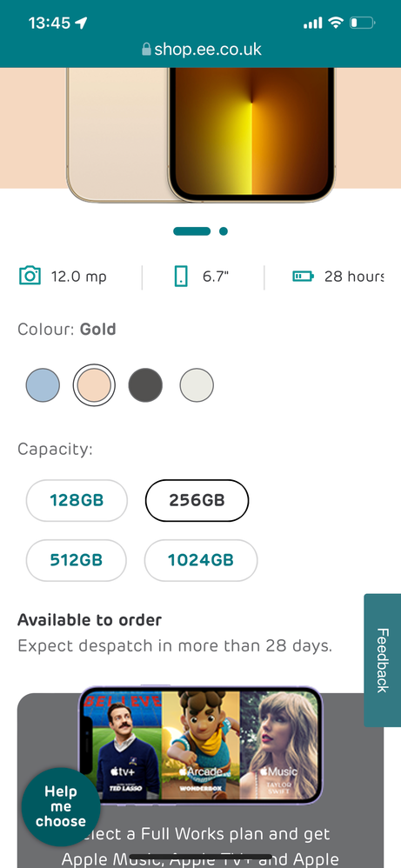Select the 128GB capacity option
This screenshot has height=868, width=401.
coord(77,500)
